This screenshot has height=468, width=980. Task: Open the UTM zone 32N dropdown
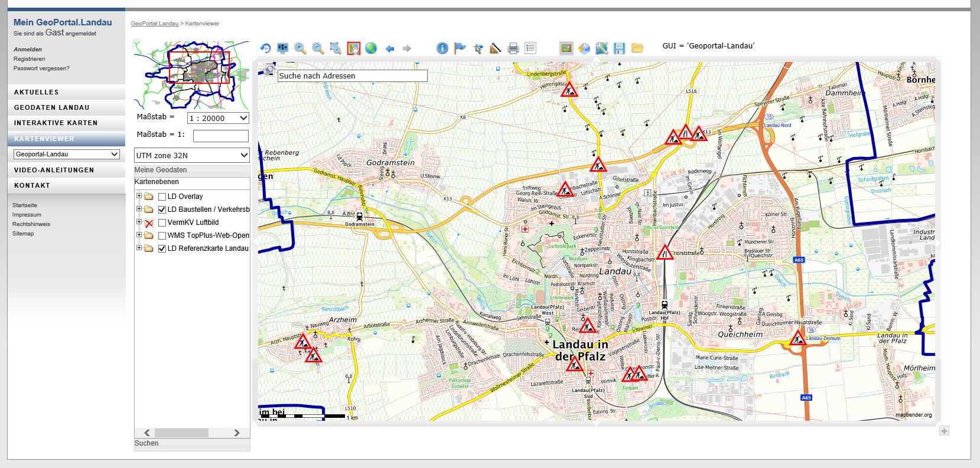[x=191, y=155]
